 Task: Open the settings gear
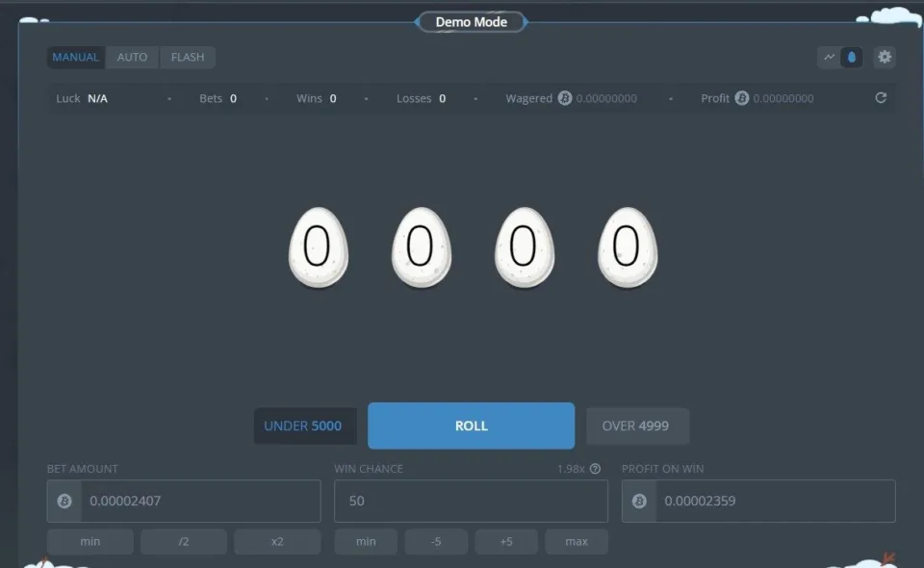tap(885, 57)
